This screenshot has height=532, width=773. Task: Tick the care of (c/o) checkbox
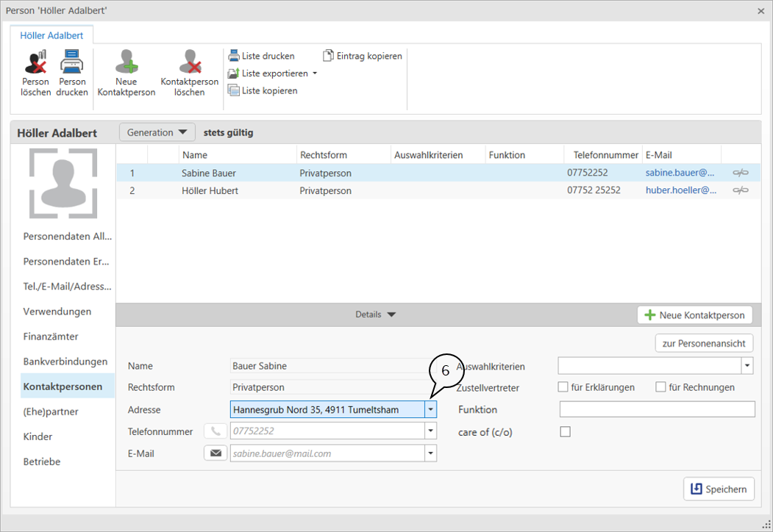click(565, 432)
